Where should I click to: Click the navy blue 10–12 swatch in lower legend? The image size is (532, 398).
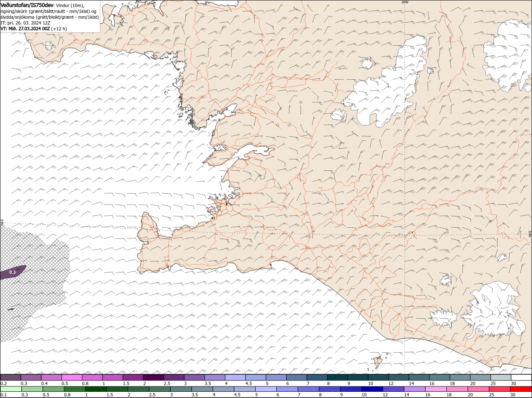click(372, 389)
